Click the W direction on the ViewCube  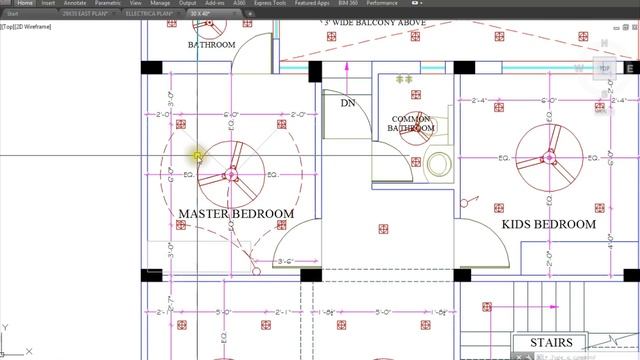point(579,68)
